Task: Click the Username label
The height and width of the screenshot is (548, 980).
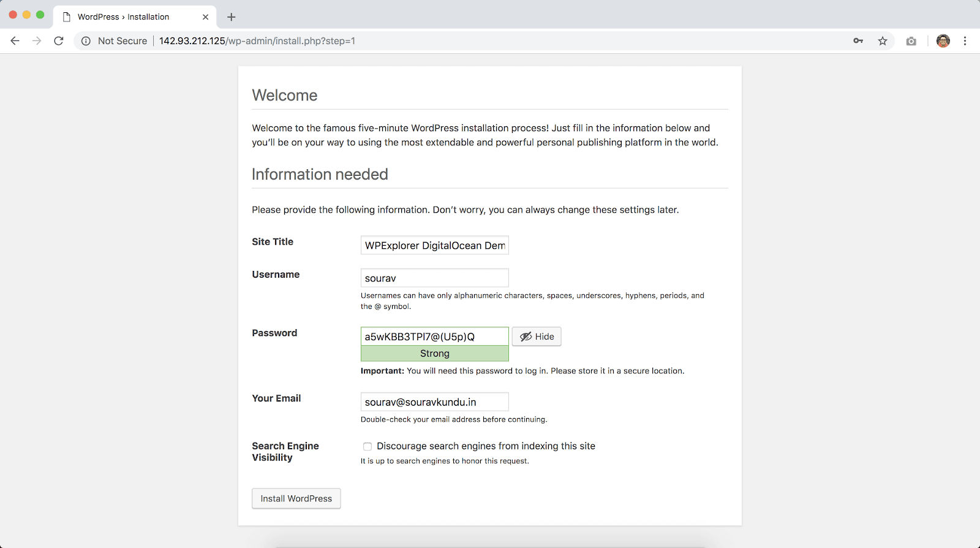Action: pyautogui.click(x=276, y=275)
